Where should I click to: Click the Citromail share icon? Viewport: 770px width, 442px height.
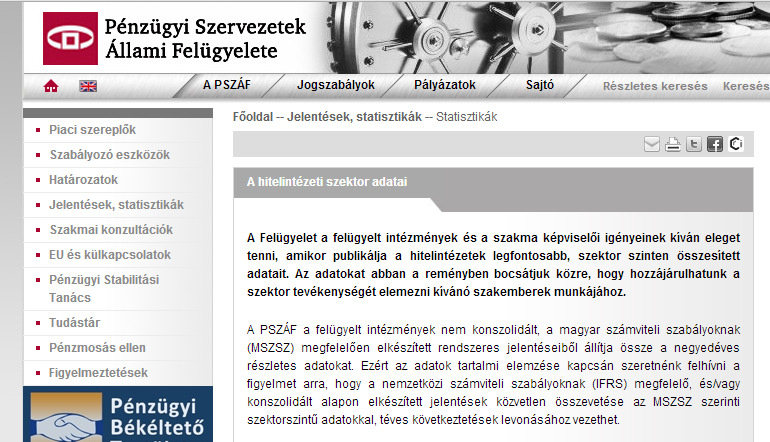coord(736,144)
